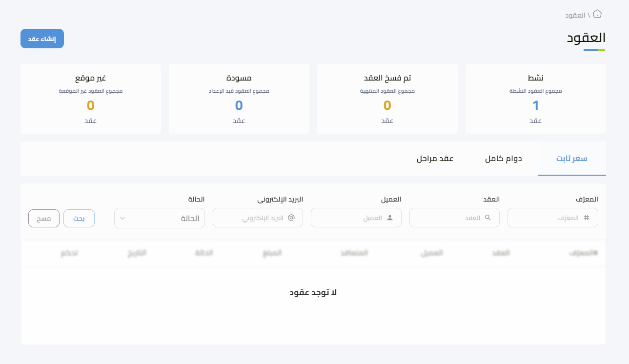Select the نشط contracts summary card

pos(535,99)
